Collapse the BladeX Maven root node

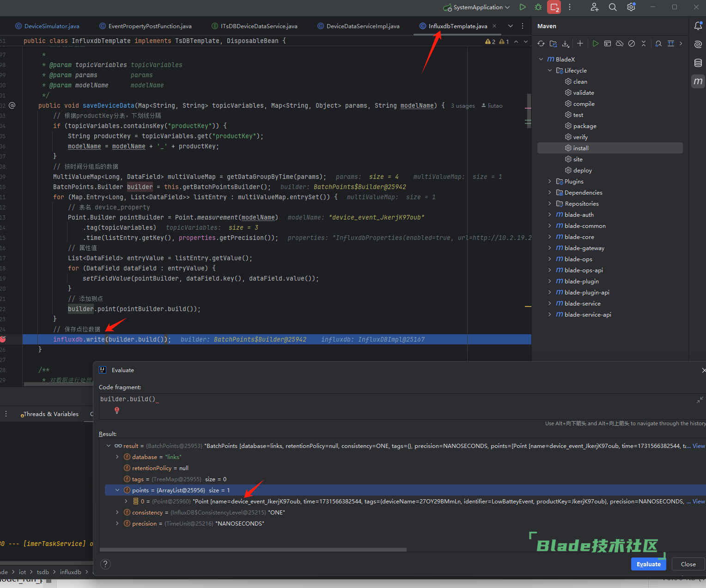(x=541, y=59)
